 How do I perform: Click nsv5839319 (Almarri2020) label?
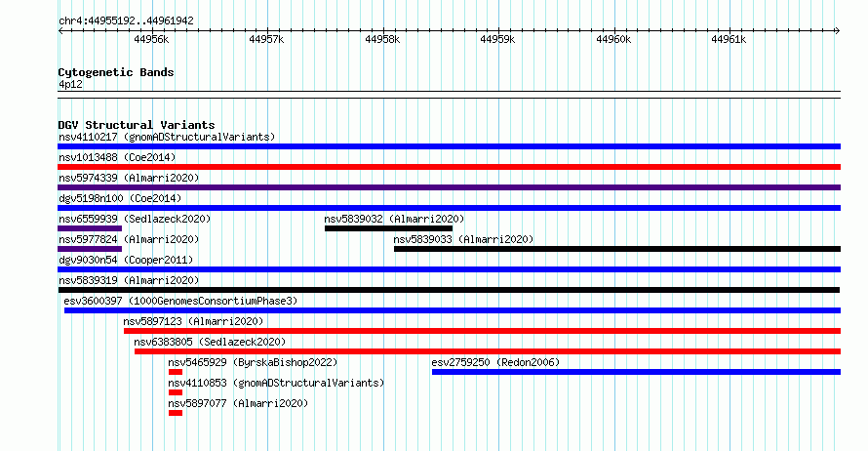coord(129,280)
